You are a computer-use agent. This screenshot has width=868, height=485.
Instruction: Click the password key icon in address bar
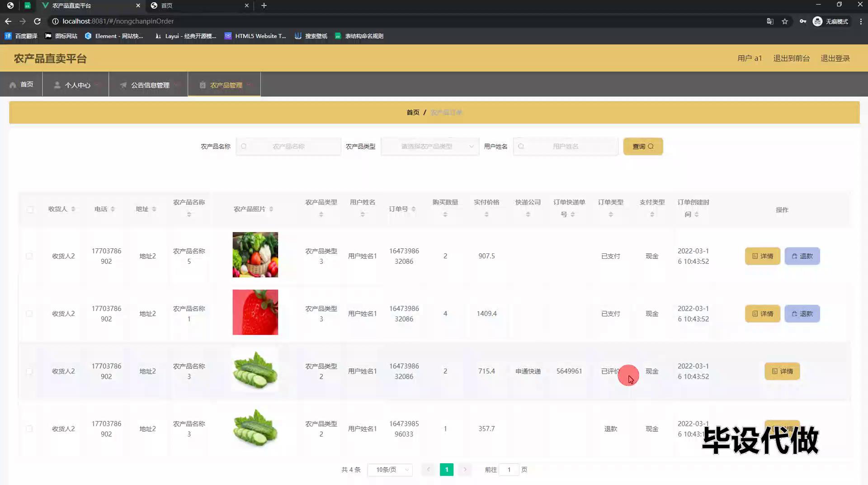tap(802, 21)
